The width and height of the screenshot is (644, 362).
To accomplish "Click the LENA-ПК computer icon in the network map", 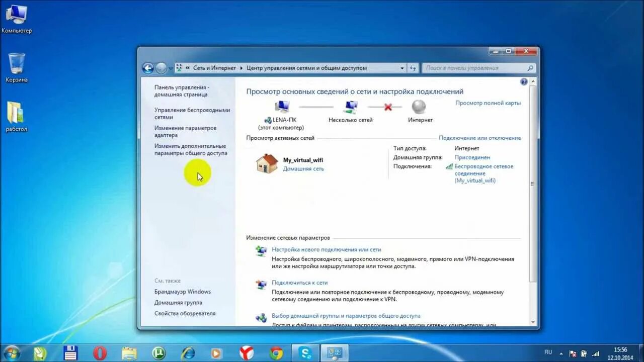I will coord(282,107).
